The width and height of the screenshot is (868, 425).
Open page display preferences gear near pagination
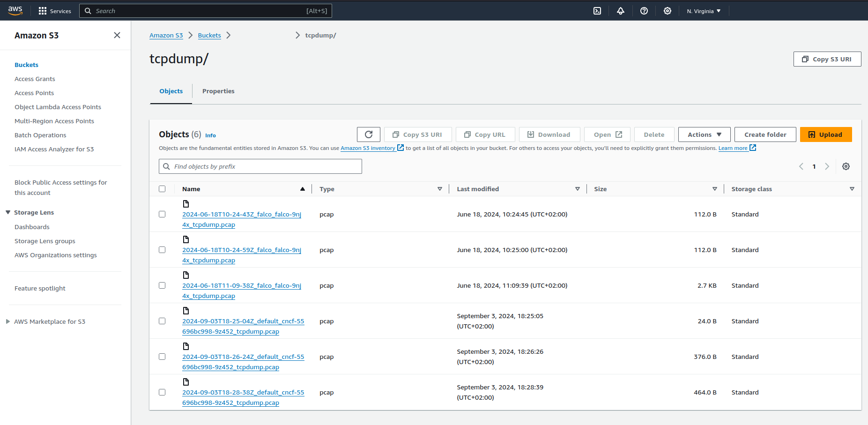click(x=846, y=166)
